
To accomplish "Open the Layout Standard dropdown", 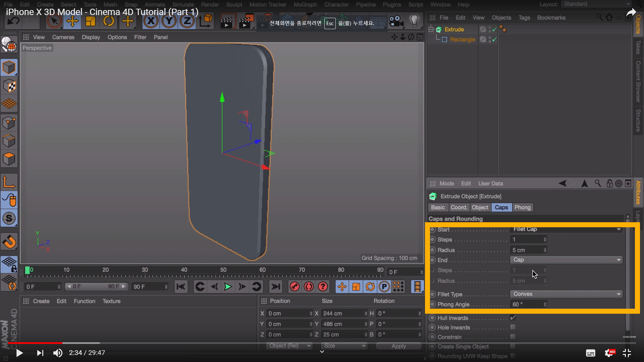I will tap(597, 4).
